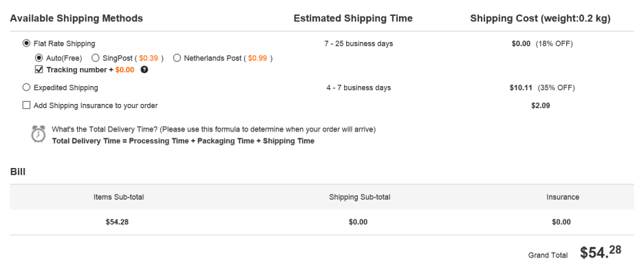Screen dimensions: 644x274
Task: Click the Grand Total $54.28 amount
Action: click(x=601, y=252)
